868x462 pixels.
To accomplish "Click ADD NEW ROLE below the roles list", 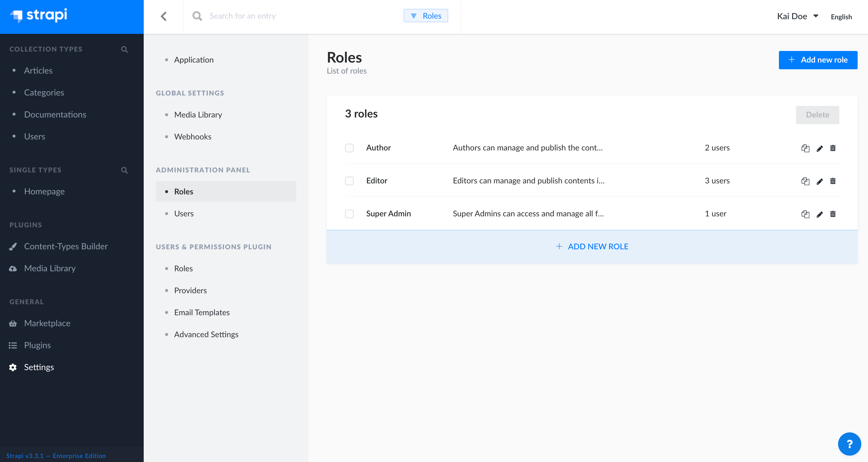I will click(x=592, y=246).
